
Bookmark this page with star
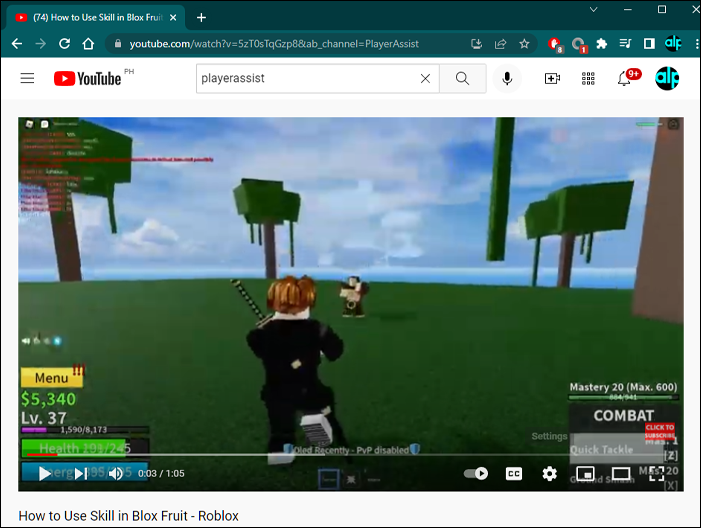[x=524, y=44]
